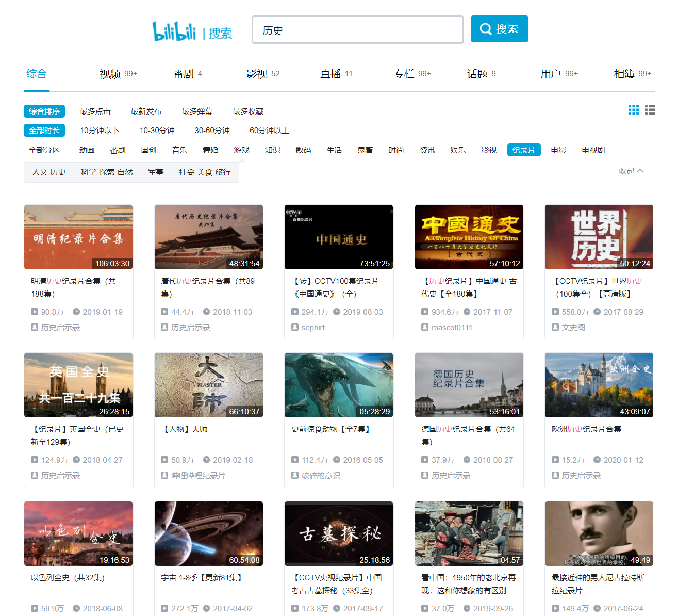
Task: Click the uploader icon beside 历史启示录
Action: coord(34,327)
